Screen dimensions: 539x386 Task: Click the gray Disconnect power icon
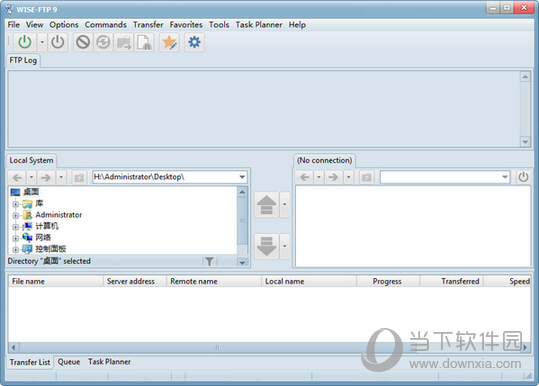pyautogui.click(x=57, y=42)
